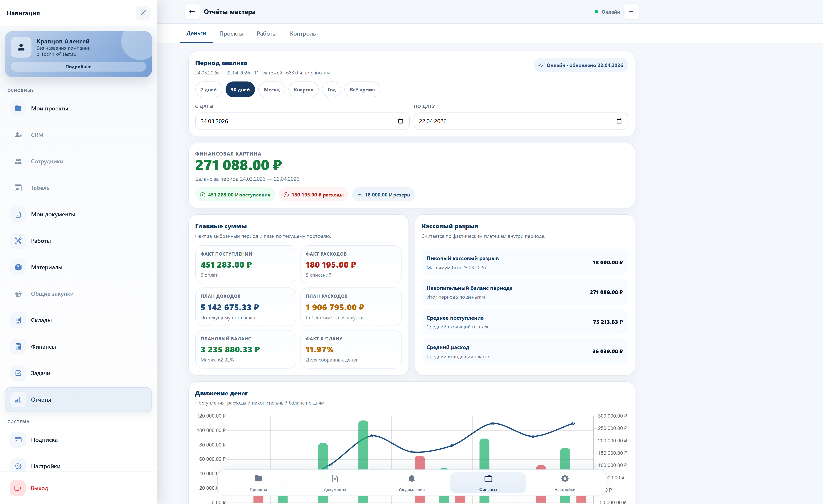Switch to the Проекты tab
823x504 pixels.
click(231, 34)
